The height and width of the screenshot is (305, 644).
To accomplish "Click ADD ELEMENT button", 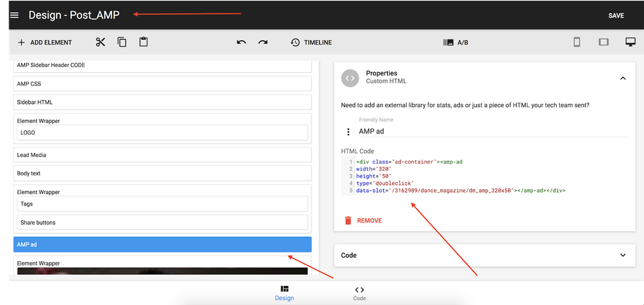I will [x=45, y=43].
